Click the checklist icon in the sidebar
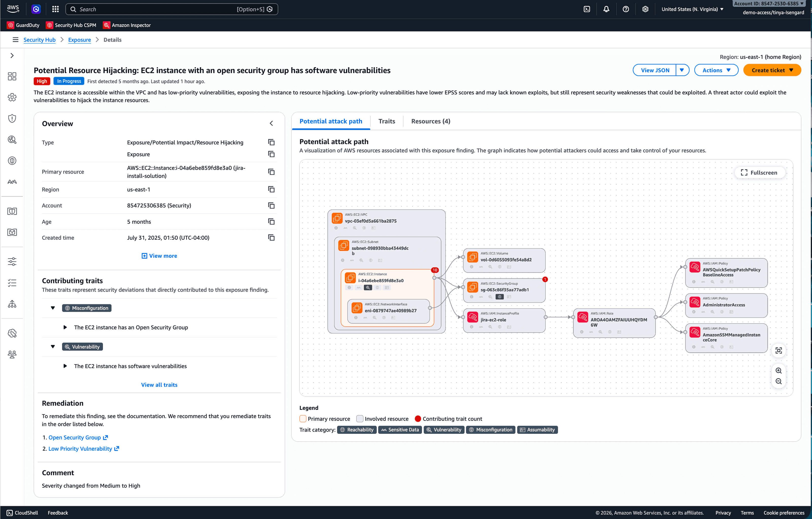Screen dimensions: 812x519 click(12, 283)
